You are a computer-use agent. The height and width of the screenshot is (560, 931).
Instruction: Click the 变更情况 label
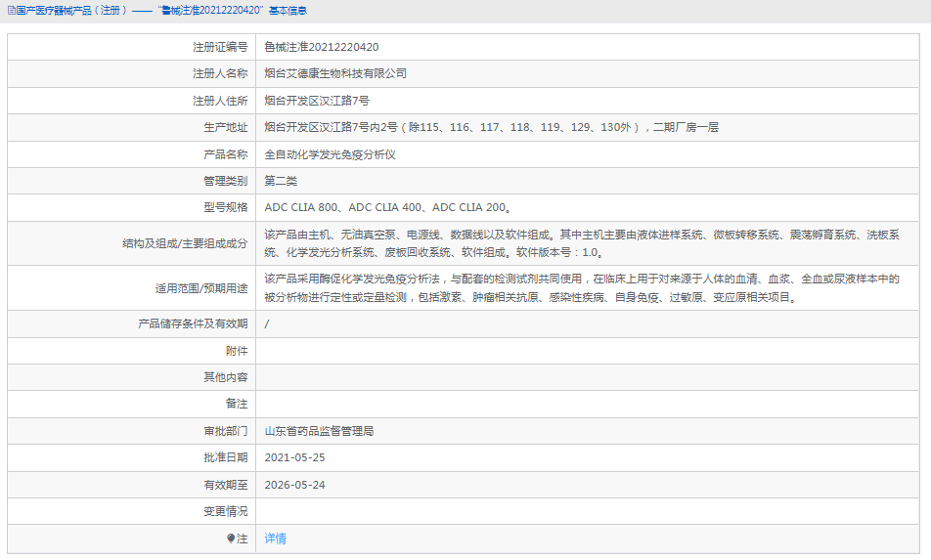[225, 511]
